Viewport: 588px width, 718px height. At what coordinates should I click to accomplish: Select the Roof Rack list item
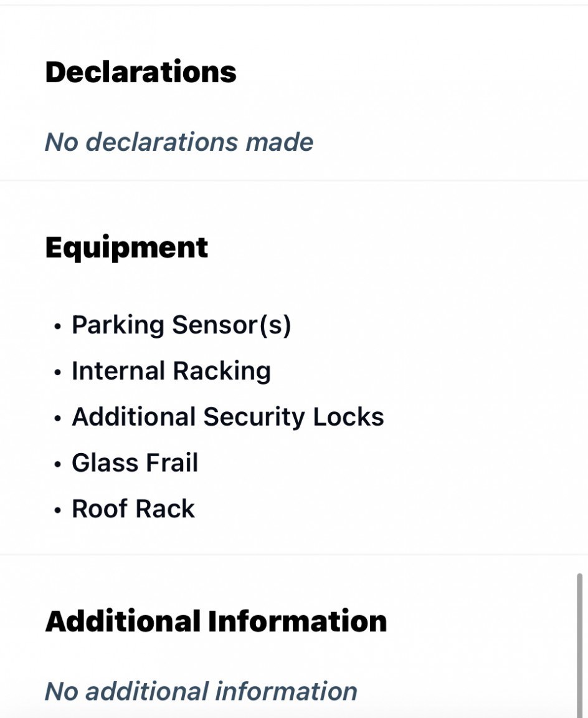tap(133, 509)
